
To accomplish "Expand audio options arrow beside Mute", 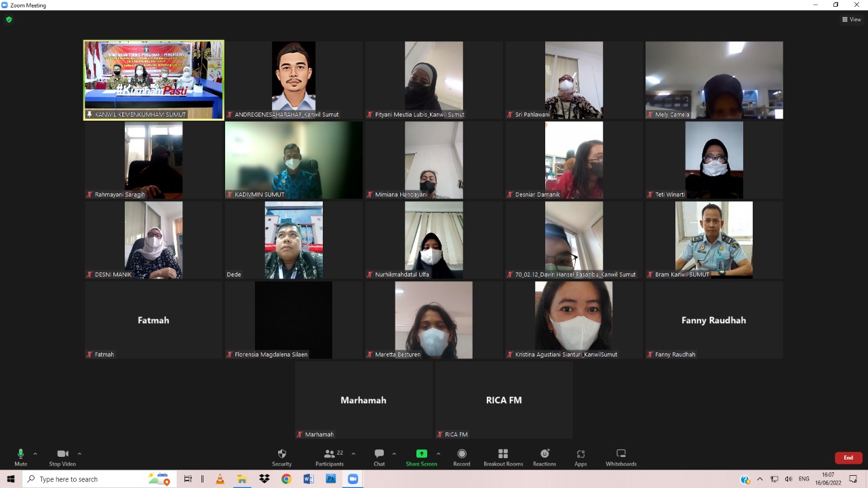I will [35, 453].
